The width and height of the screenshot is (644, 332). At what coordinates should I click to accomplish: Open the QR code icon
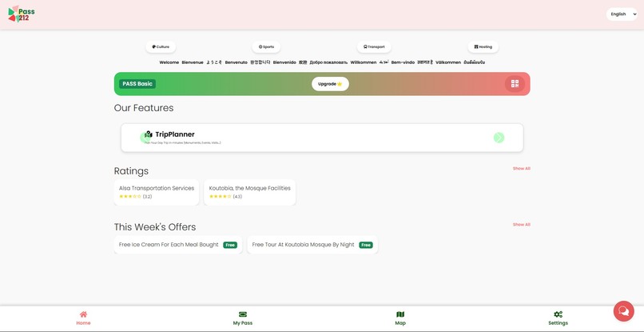(515, 84)
